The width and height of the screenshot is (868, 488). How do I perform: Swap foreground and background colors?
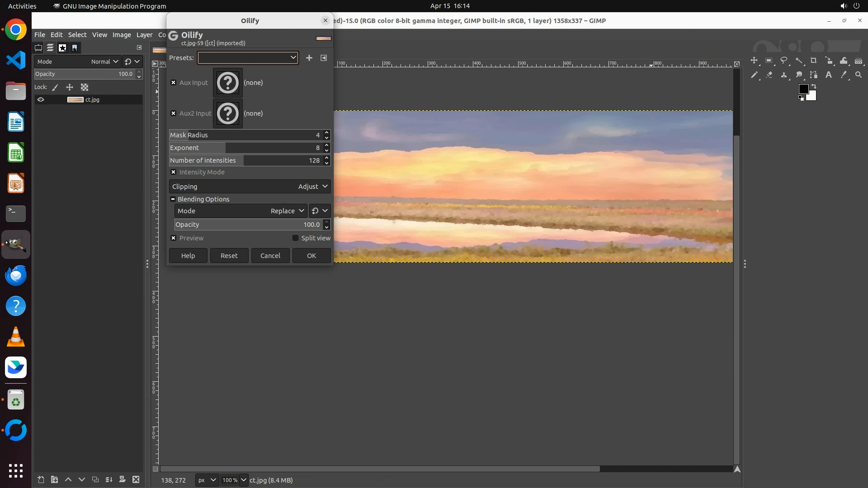click(x=814, y=86)
